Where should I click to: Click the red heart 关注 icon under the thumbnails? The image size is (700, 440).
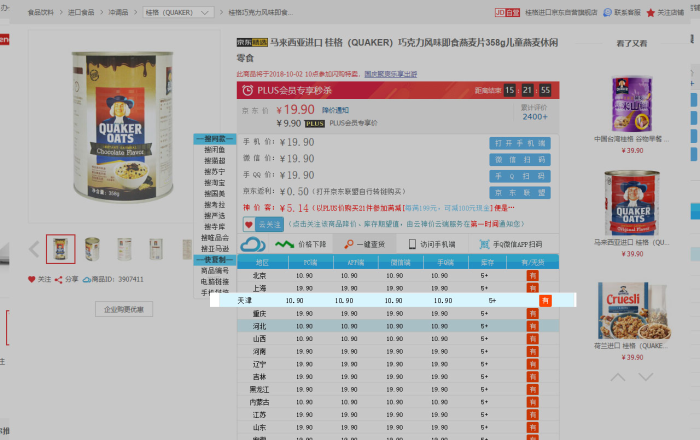pos(31,279)
